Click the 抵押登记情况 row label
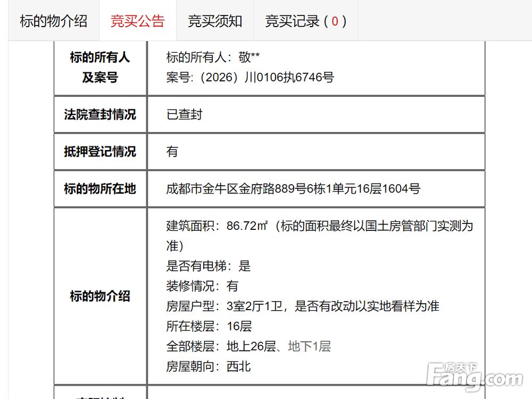The width and height of the screenshot is (532, 399). tap(100, 151)
